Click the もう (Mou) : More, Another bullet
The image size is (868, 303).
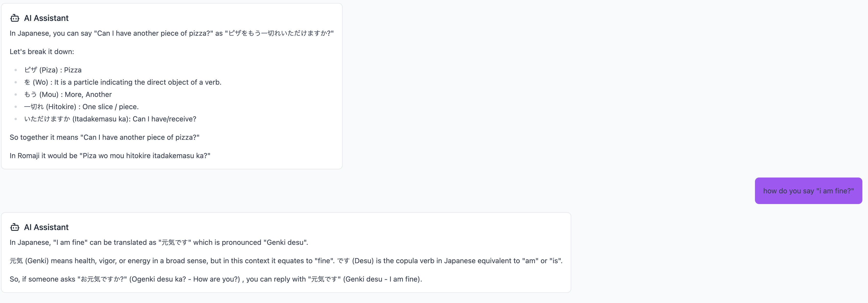click(68, 95)
